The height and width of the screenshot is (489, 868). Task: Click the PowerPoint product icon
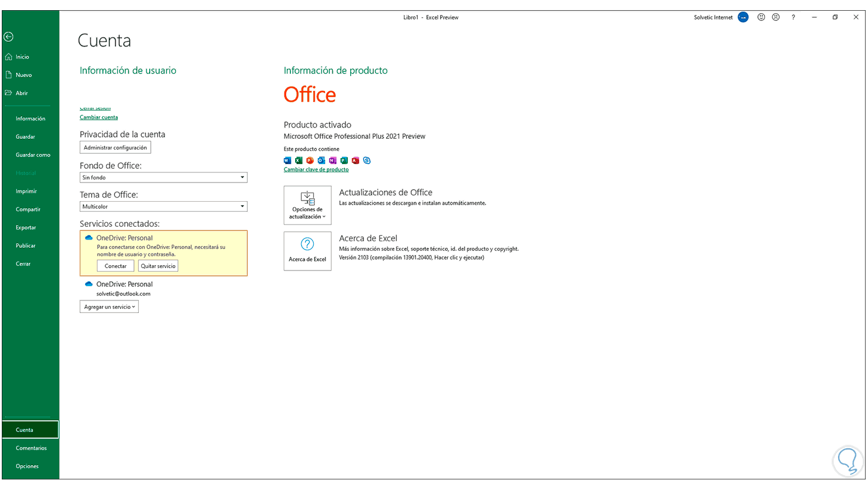point(309,160)
